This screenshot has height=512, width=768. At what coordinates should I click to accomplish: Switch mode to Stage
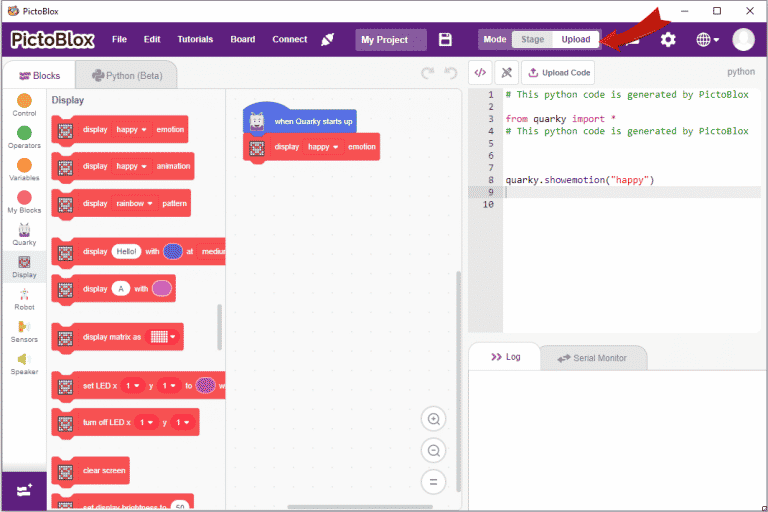coord(533,39)
